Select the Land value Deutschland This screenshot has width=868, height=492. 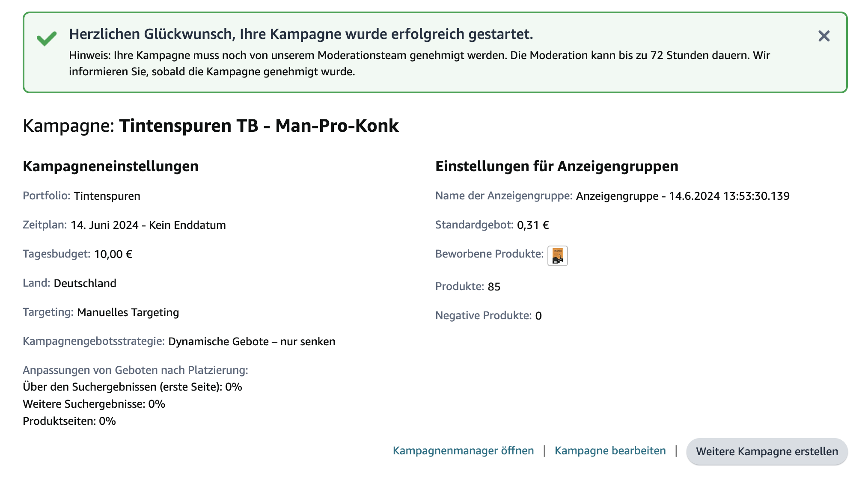86,283
